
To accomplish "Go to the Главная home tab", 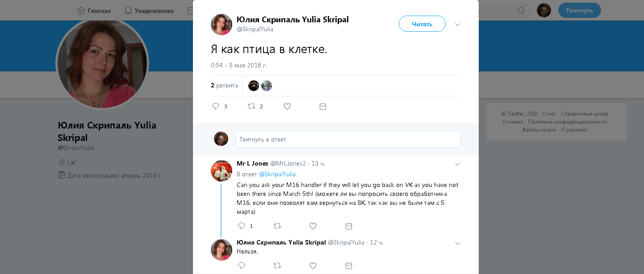I will click(x=94, y=10).
